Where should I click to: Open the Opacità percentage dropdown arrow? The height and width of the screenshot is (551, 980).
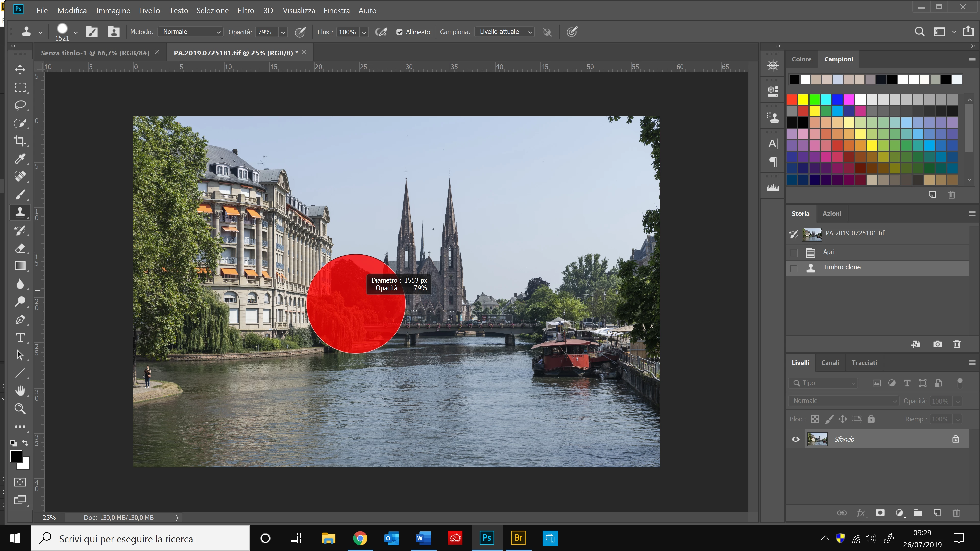click(x=283, y=32)
